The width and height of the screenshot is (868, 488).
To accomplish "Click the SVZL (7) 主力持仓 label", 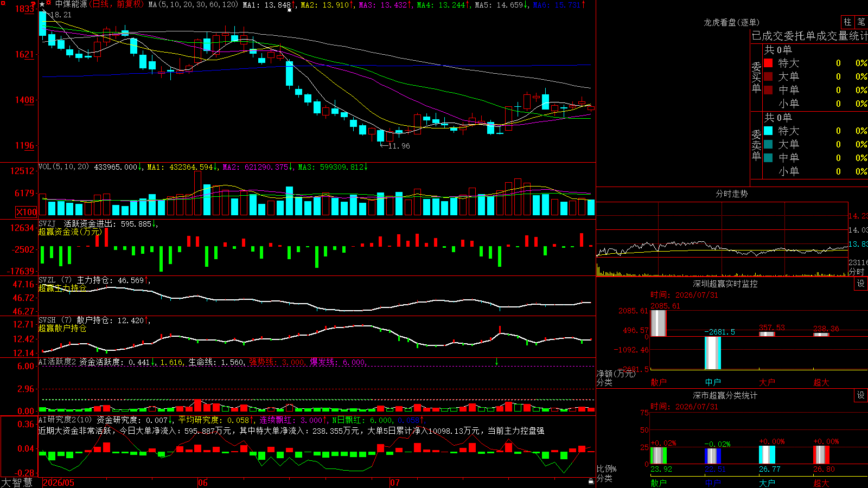I will pos(76,280).
